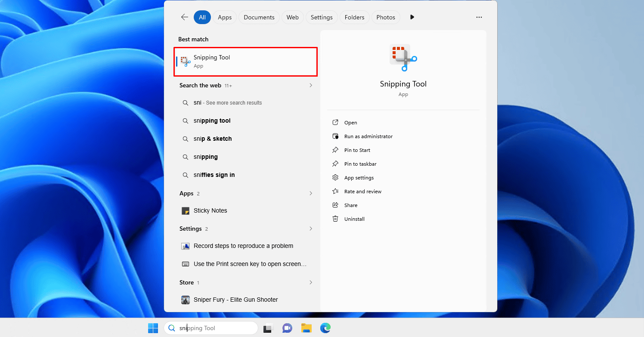644x337 pixels.
Task: Open App settings for Snipping Tool
Action: (403, 178)
